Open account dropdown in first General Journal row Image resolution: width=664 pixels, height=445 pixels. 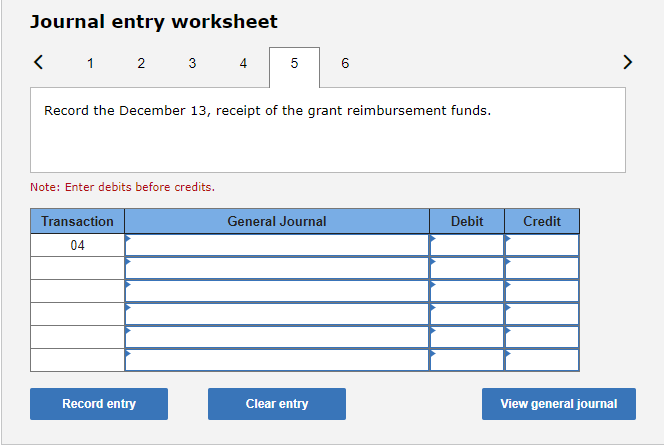[x=277, y=245]
